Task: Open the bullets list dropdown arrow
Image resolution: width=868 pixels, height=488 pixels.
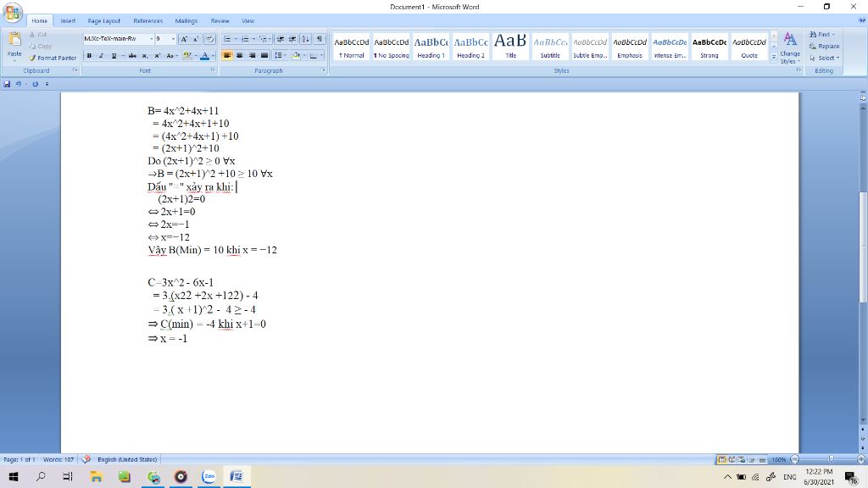Action: (236, 39)
